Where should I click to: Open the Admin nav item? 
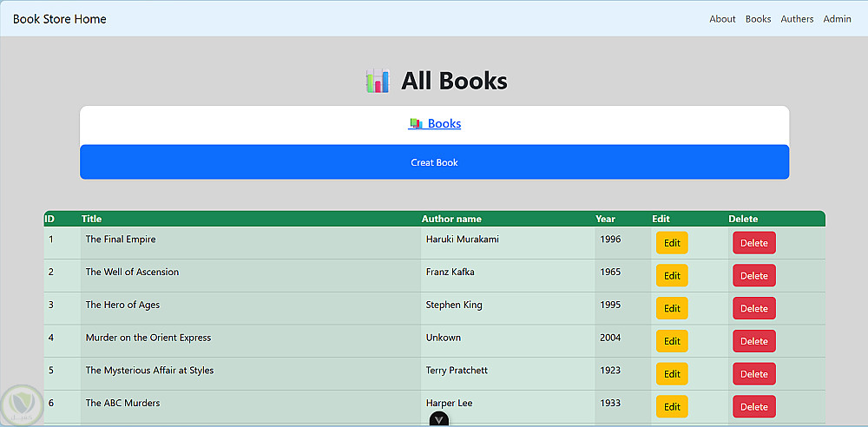(837, 19)
